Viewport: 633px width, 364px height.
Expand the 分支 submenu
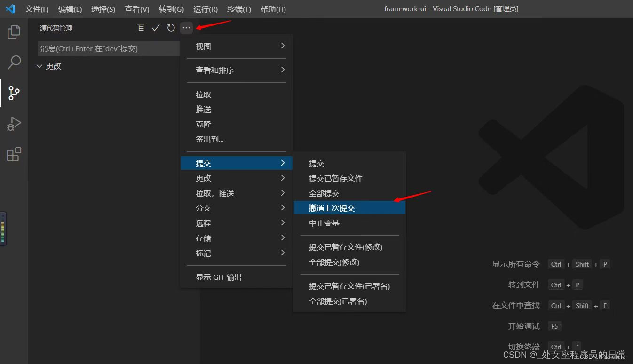pyautogui.click(x=237, y=208)
